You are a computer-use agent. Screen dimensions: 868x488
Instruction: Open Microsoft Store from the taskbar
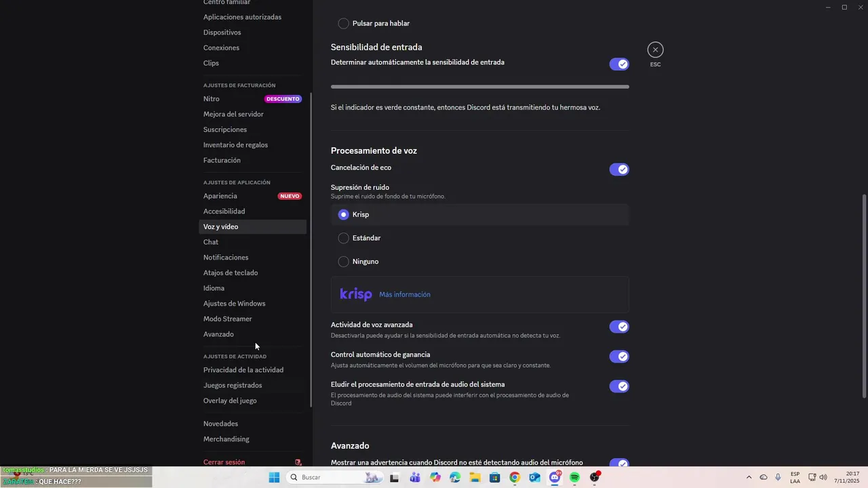495,477
